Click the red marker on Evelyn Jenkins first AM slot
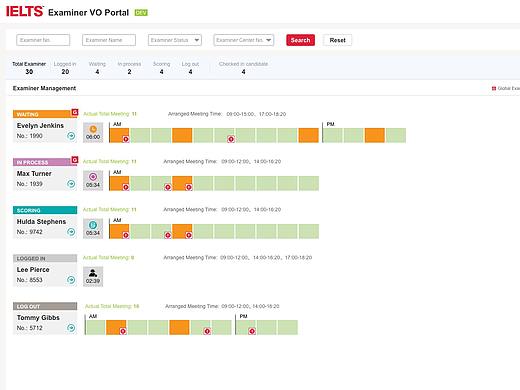The width and height of the screenshot is (520, 390). click(126, 139)
